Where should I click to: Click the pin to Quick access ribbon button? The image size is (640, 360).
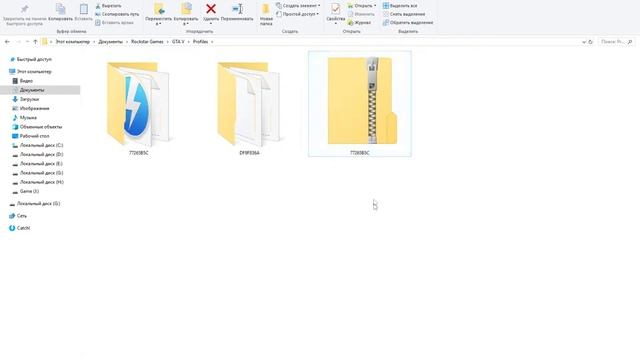pyautogui.click(x=24, y=14)
